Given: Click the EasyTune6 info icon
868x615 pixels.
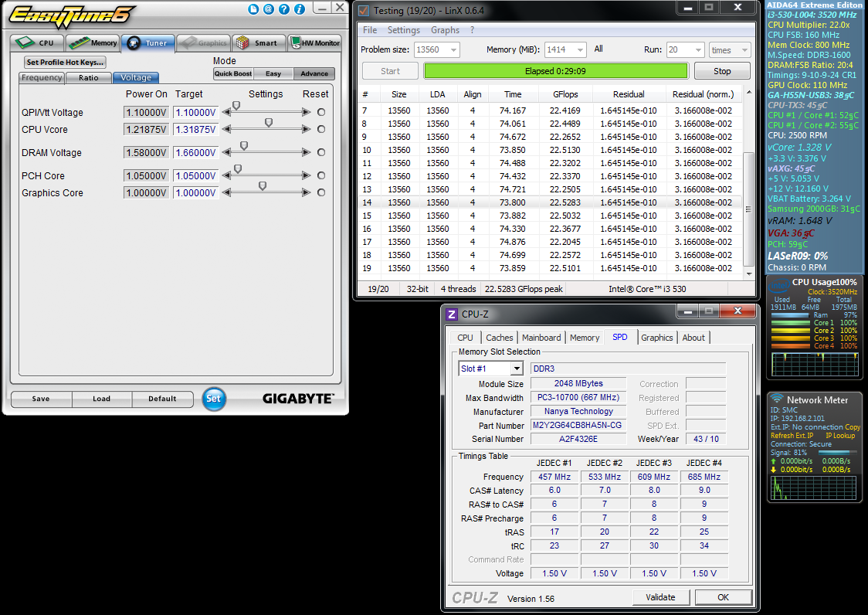Looking at the screenshot, I should pos(299,9).
